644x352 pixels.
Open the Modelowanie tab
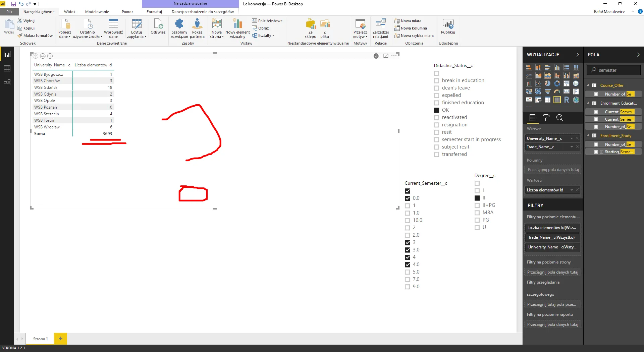coord(97,12)
